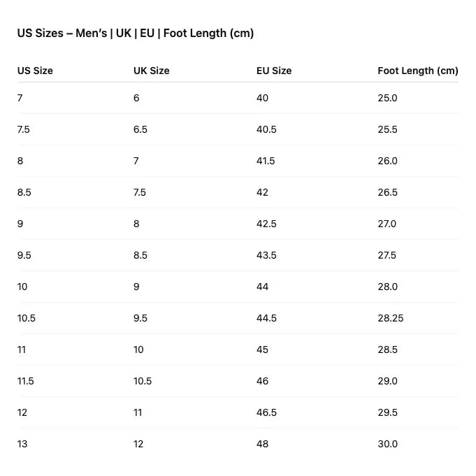This screenshot has height=476, width=476.
Task: Click the table title mentioning Men's sizes
Action: (135, 34)
